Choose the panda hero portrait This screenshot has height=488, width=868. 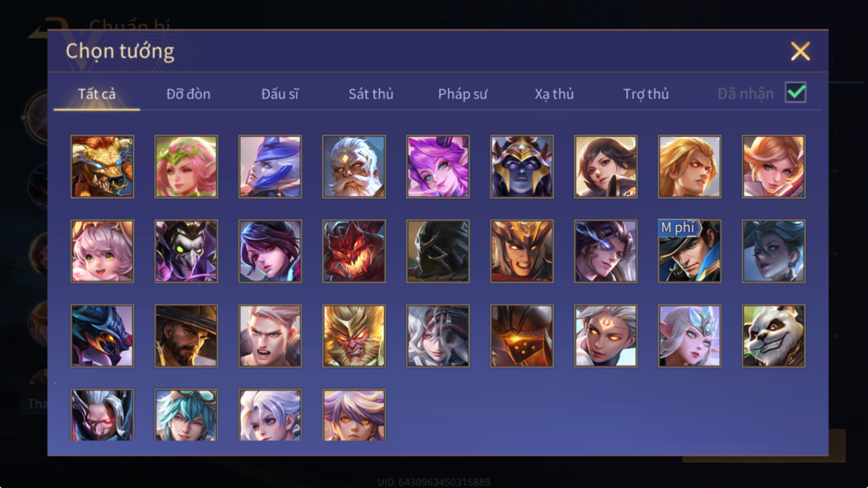point(773,336)
